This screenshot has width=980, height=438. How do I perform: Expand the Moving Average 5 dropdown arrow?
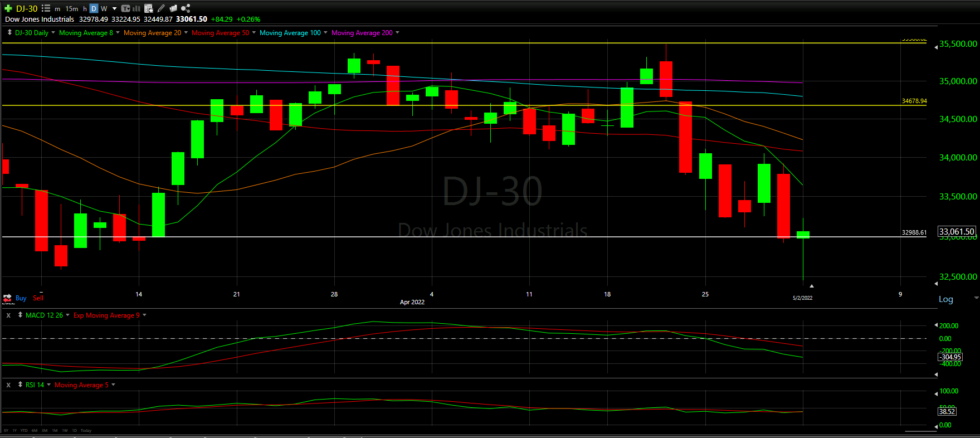point(114,385)
